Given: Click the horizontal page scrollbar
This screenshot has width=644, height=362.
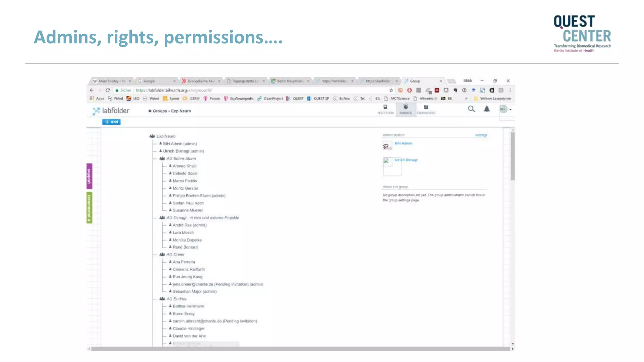Looking at the screenshot, I should pyautogui.click(x=300, y=349).
